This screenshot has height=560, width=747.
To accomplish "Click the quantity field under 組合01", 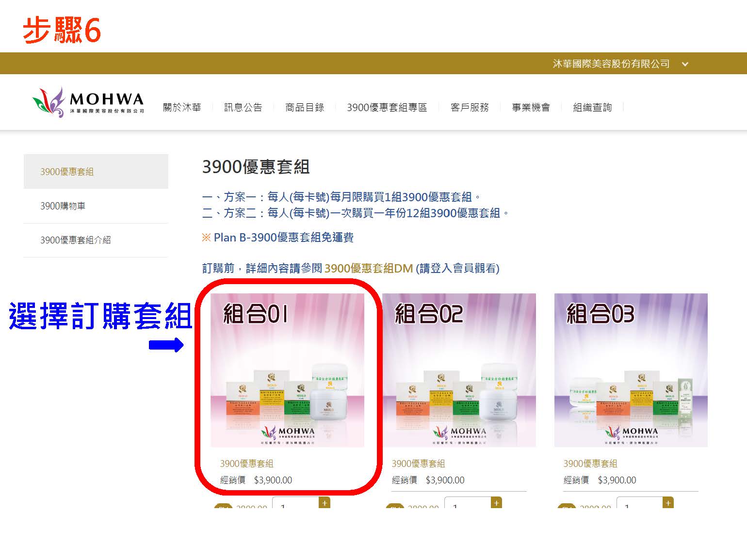I will (x=295, y=503).
